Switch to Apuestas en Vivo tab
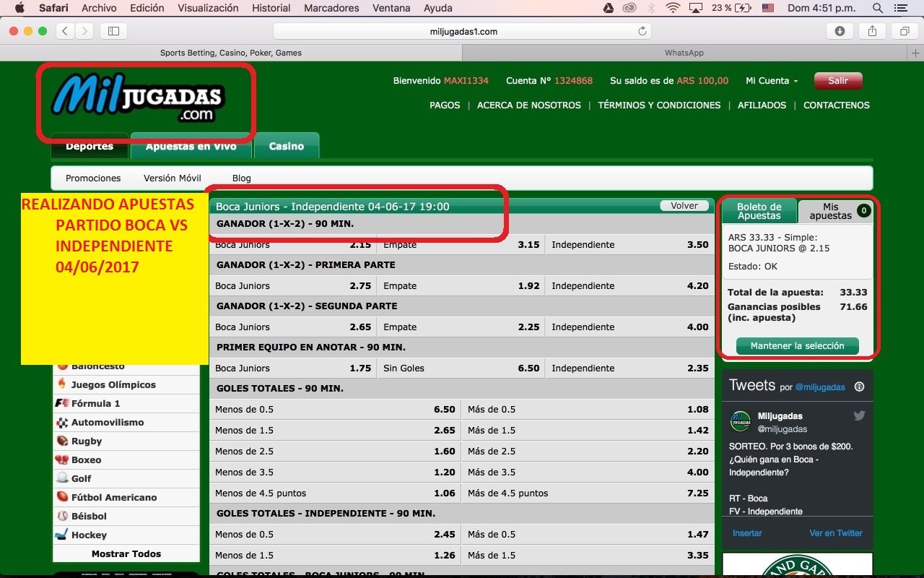The width and height of the screenshot is (924, 578). pyautogui.click(x=191, y=146)
